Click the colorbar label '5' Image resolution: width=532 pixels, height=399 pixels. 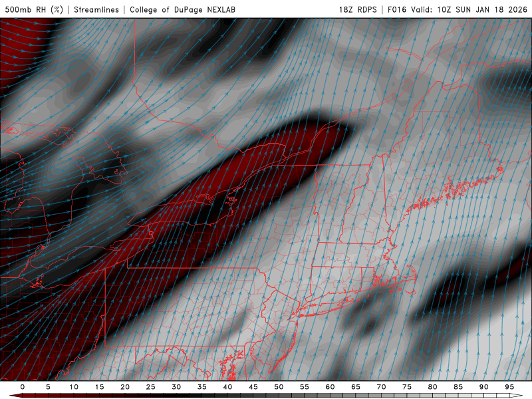48,387
